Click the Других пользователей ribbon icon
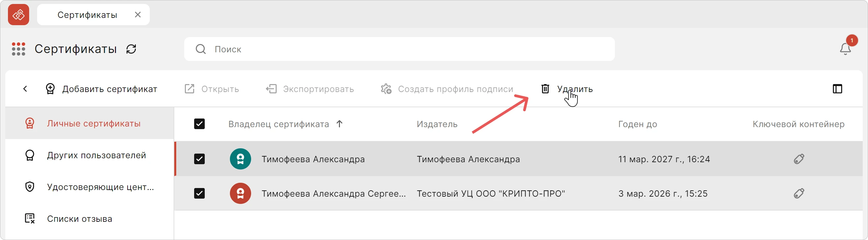 click(30, 155)
